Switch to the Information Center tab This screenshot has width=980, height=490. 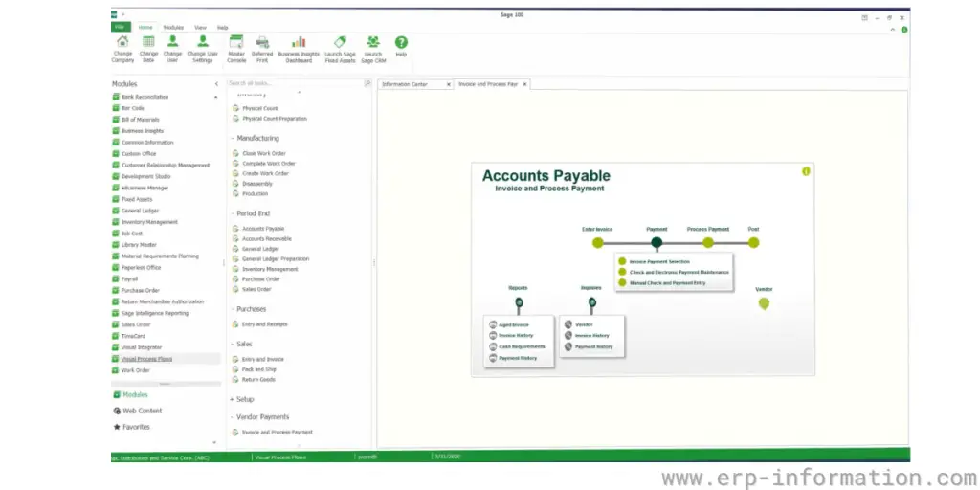pyautogui.click(x=405, y=84)
